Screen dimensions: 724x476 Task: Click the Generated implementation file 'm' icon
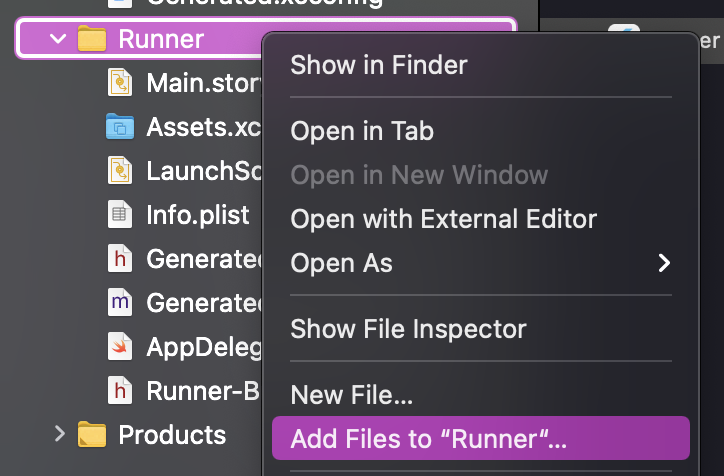tap(120, 302)
